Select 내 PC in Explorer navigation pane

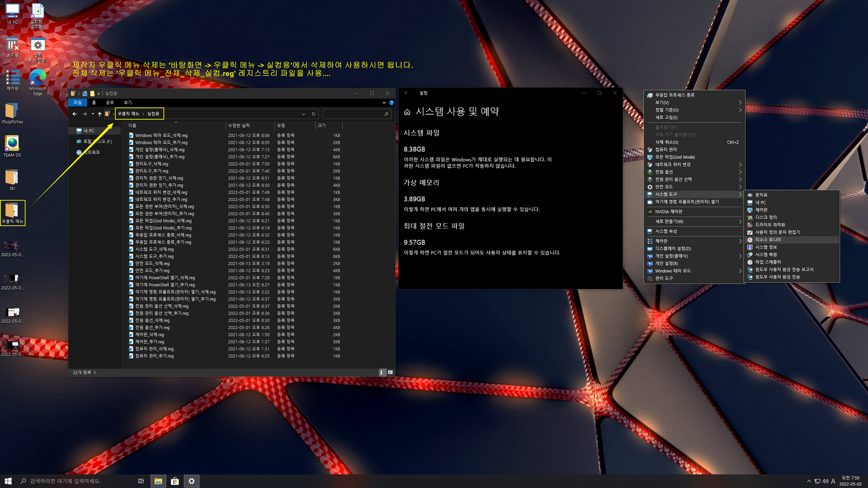pyautogui.click(x=89, y=131)
